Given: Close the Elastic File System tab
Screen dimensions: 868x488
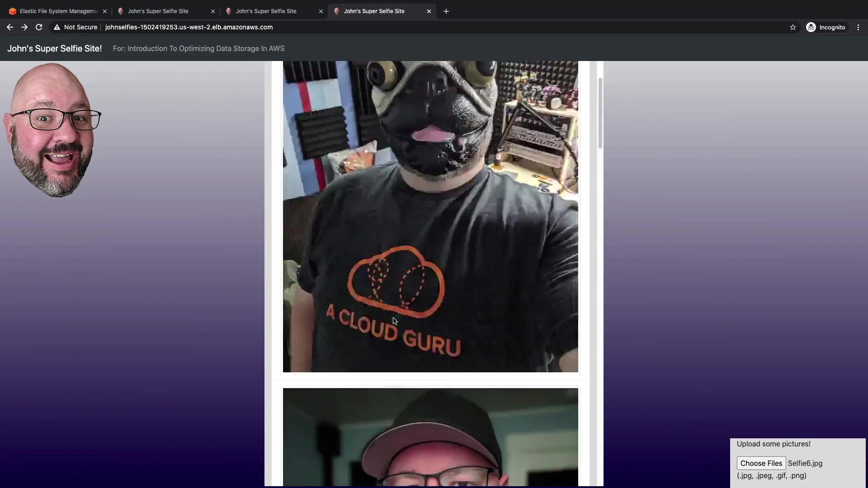Looking at the screenshot, I should point(105,11).
